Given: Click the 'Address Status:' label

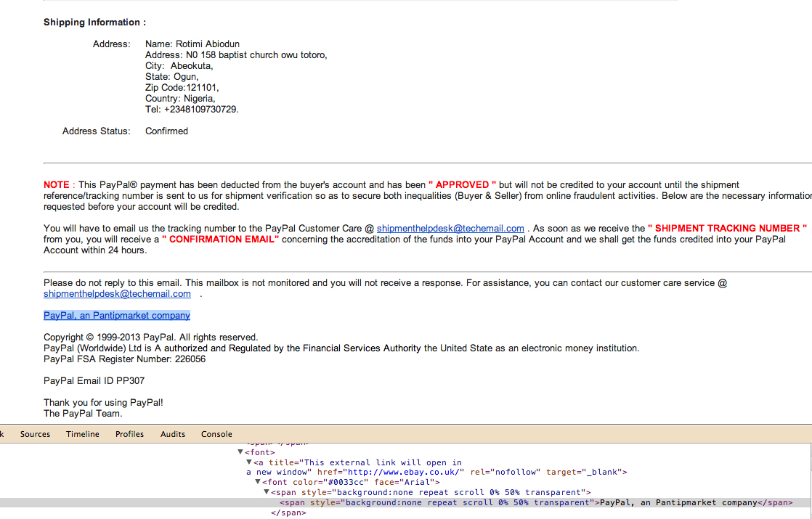Looking at the screenshot, I should point(97,131).
